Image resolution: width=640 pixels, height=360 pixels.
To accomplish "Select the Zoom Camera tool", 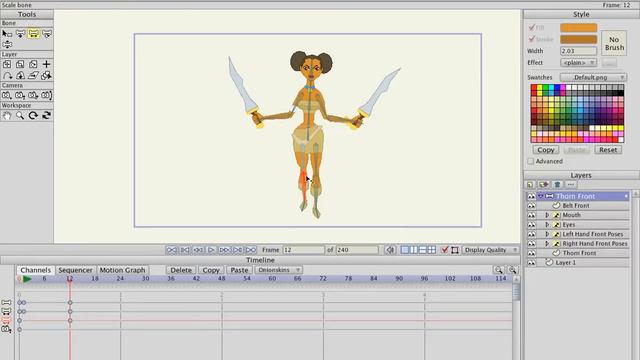I will pos(20,96).
